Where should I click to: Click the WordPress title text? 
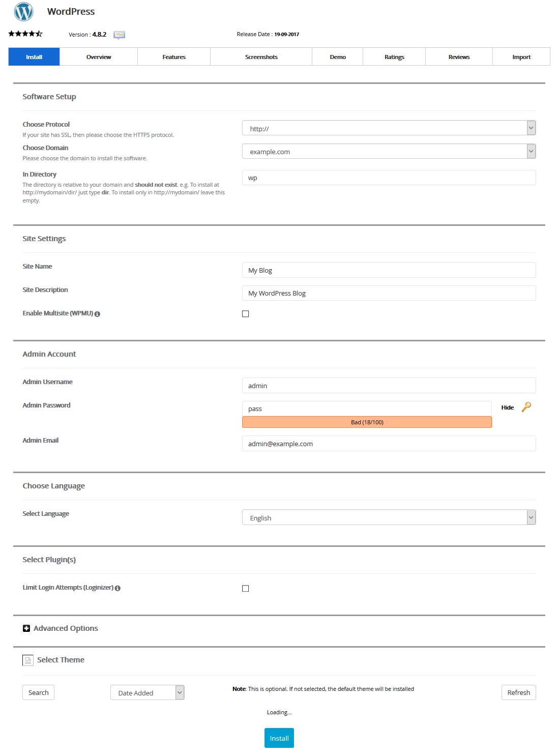tap(71, 11)
